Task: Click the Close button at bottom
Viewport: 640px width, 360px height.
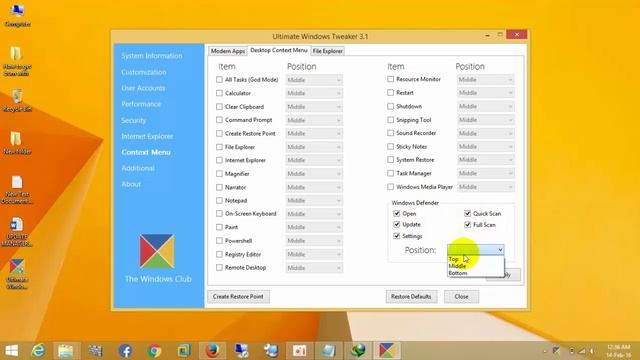Action: coord(461,296)
